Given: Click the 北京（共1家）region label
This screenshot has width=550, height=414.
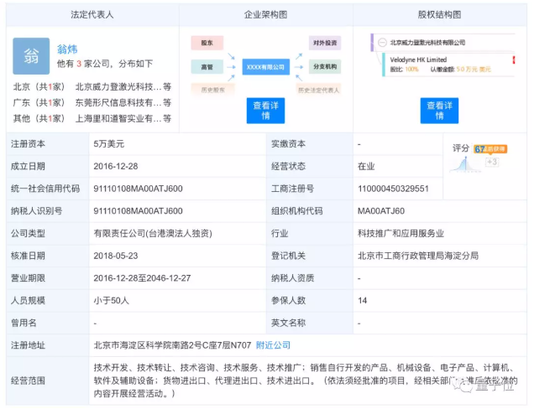Looking at the screenshot, I should [x=39, y=87].
